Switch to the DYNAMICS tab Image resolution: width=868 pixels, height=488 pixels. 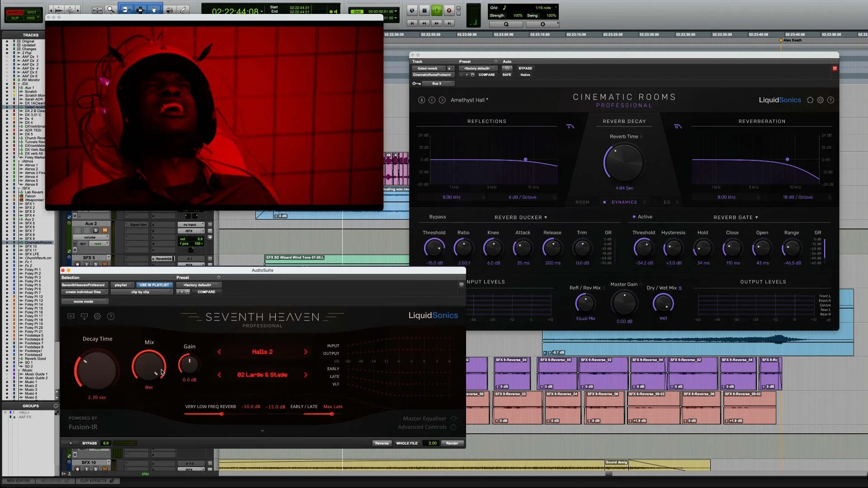pyautogui.click(x=624, y=202)
